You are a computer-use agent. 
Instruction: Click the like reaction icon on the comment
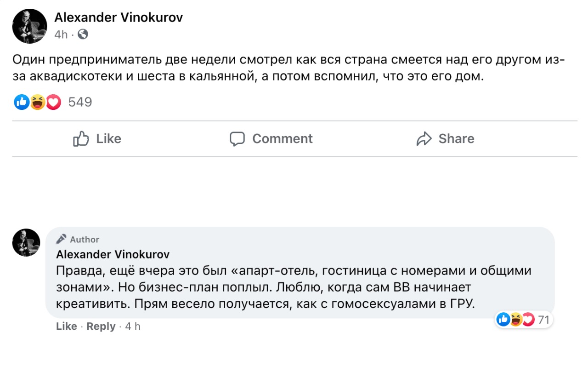[503, 320]
